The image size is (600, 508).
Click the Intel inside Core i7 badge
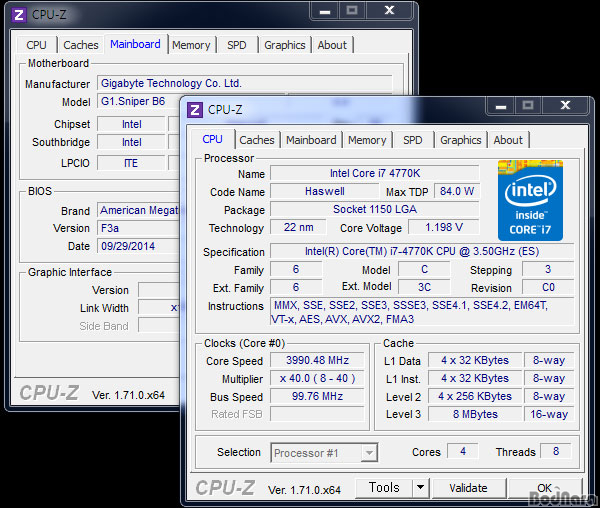pyautogui.click(x=530, y=200)
